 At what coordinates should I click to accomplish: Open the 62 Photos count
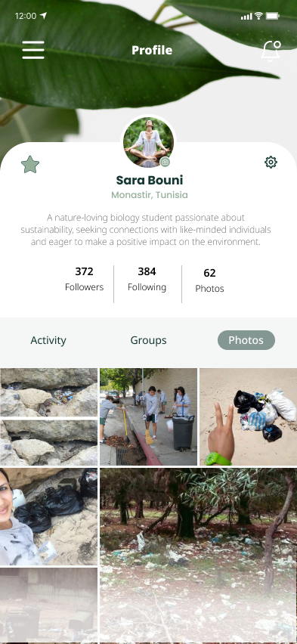[209, 280]
